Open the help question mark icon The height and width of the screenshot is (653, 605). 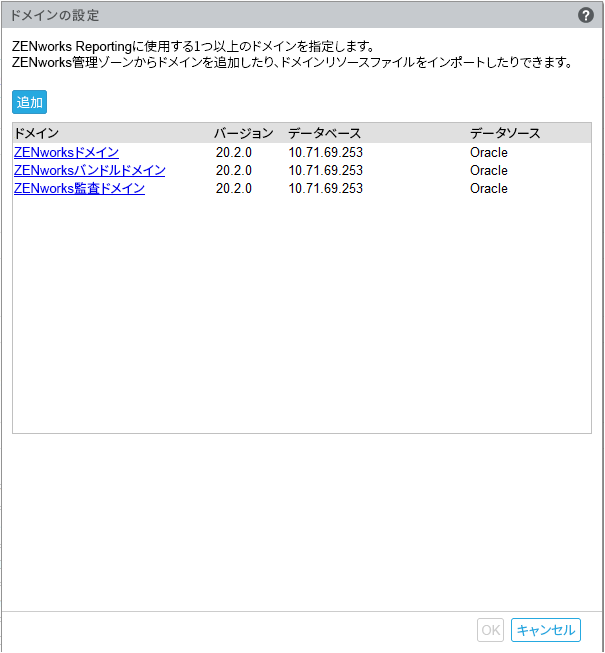tap(585, 15)
